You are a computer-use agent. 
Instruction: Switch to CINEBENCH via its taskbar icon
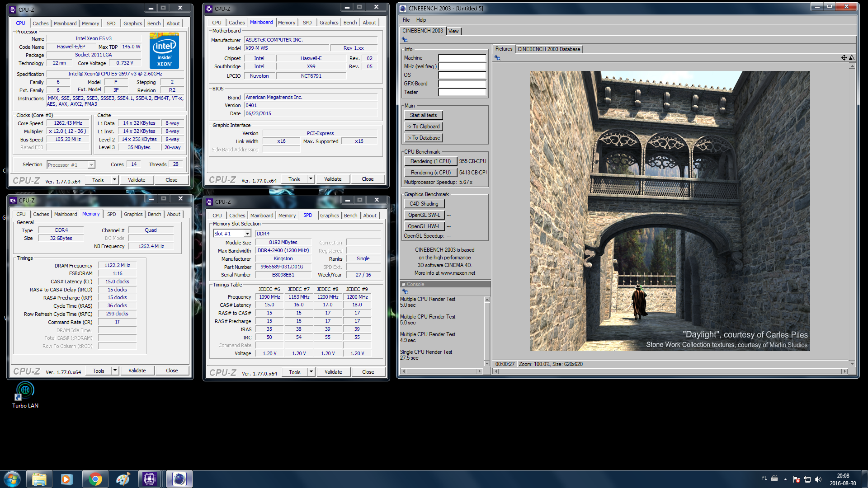(179, 479)
